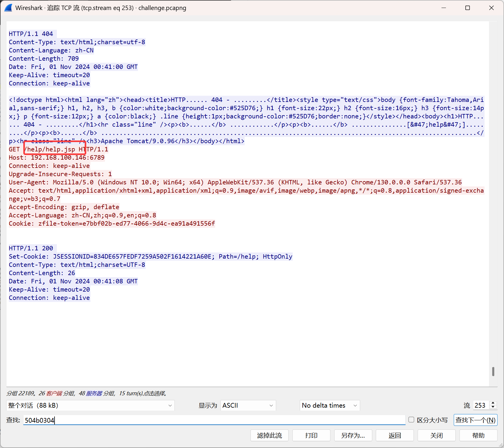504x448 pixels.
Task: Minimize the Follow TCP Stream window
Action: point(444,8)
